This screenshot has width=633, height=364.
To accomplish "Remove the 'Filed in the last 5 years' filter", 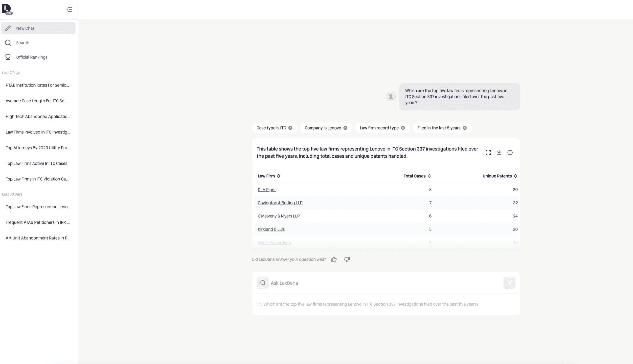I will 465,128.
